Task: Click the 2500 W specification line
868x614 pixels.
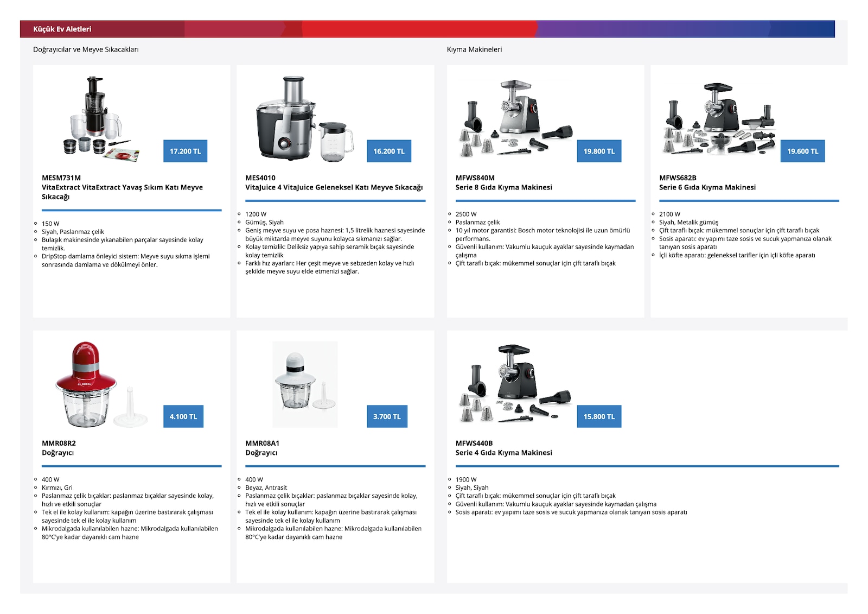Action: 466,214
